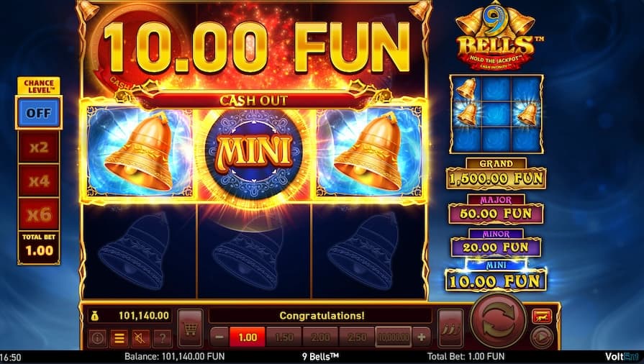644x364 pixels.
Task: Click the 9 Bells game logo
Action: 499,36
